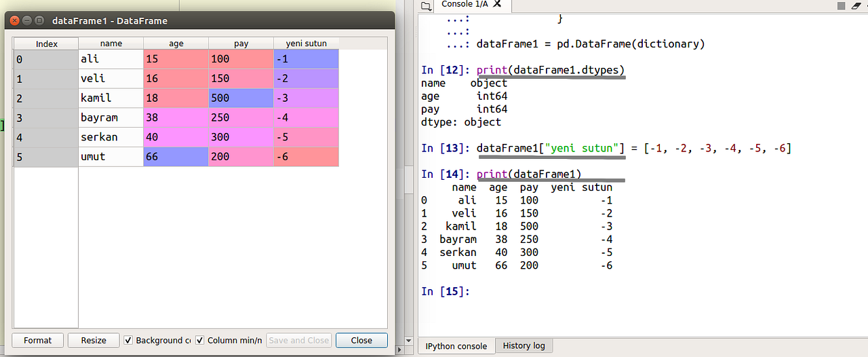Image resolution: width=868 pixels, height=357 pixels.
Task: Sort by the name column header
Action: pyautogui.click(x=111, y=43)
